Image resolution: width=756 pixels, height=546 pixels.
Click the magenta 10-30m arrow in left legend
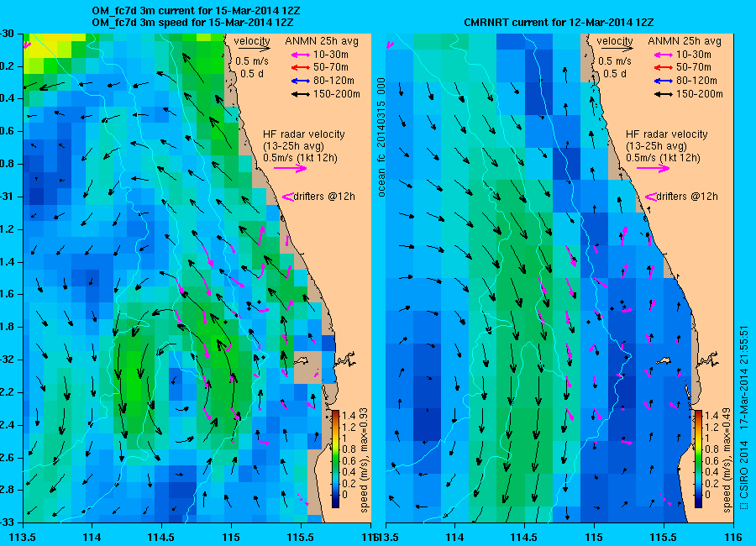301,55
